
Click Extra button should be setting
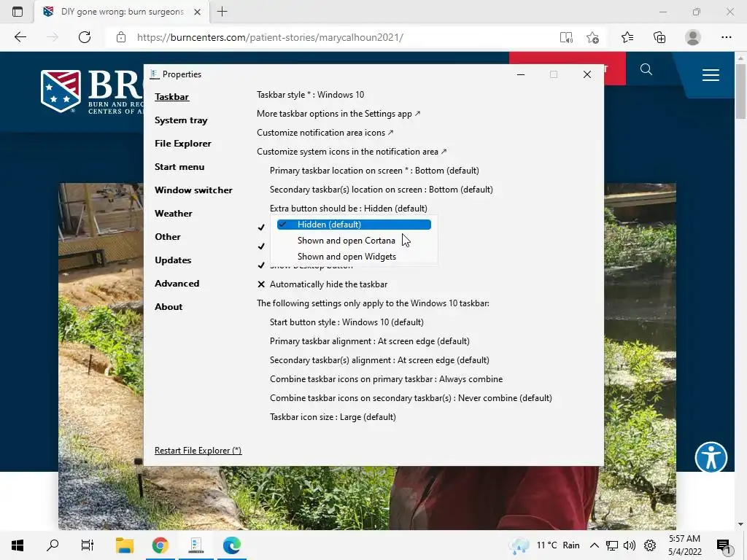pos(348,209)
